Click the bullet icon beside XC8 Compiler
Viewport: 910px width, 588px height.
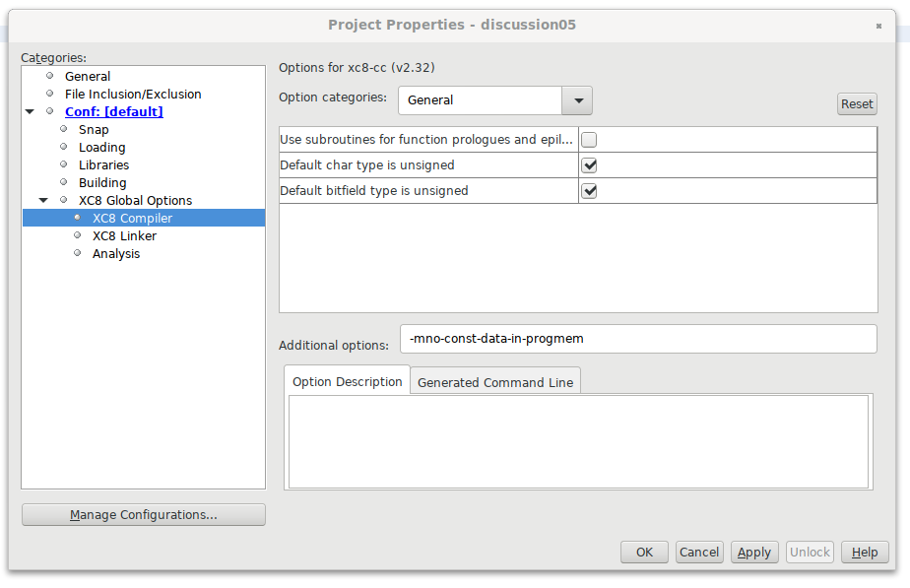click(77, 218)
